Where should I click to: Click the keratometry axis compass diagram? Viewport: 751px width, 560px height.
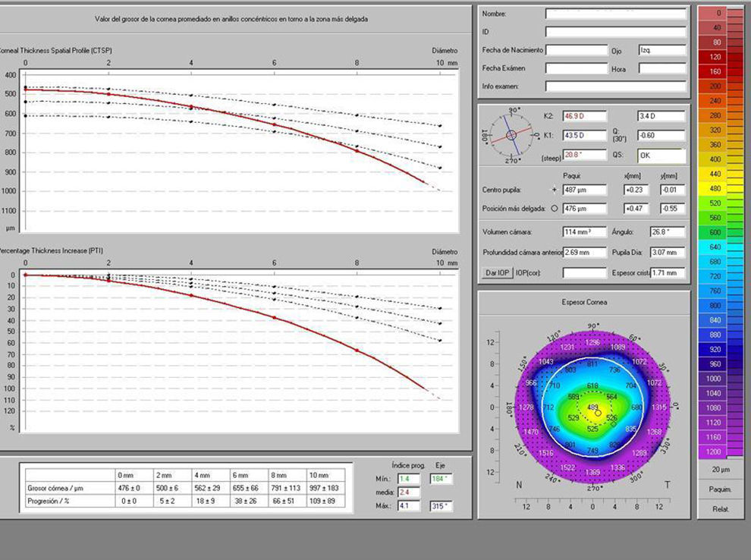[511, 135]
